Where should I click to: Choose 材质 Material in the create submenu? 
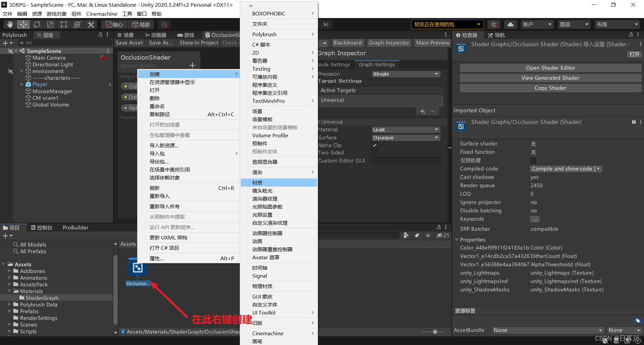(x=279, y=183)
